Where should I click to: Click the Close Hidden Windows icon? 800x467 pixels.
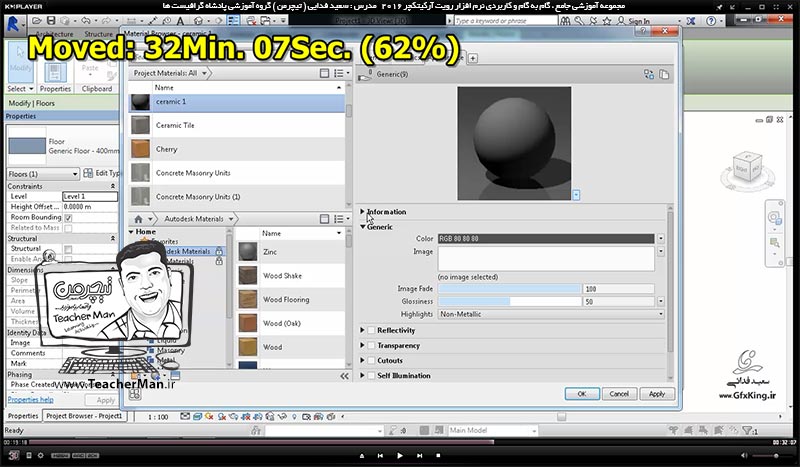252,21
